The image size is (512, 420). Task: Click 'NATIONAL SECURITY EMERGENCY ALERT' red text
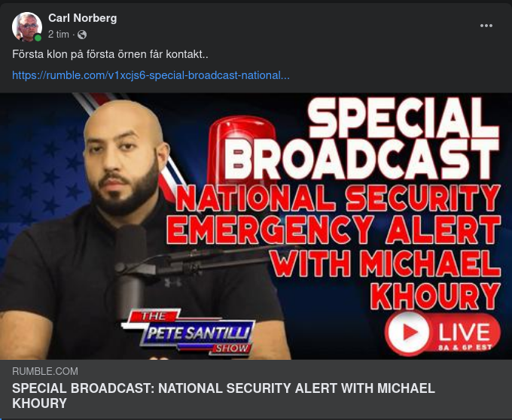coord(334,214)
